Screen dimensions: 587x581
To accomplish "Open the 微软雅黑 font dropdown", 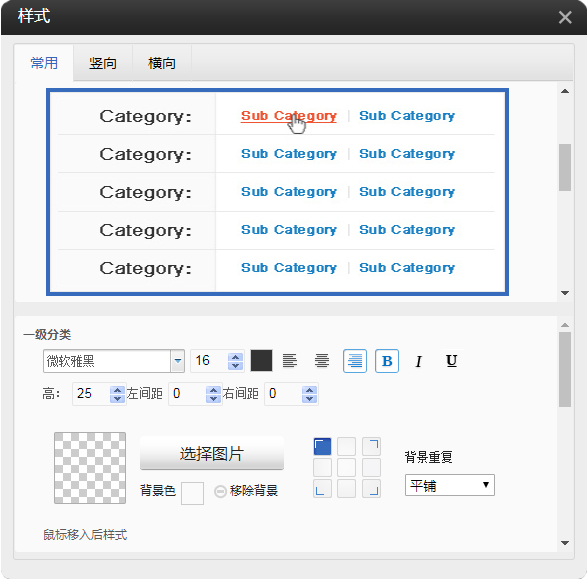I will pos(177,361).
